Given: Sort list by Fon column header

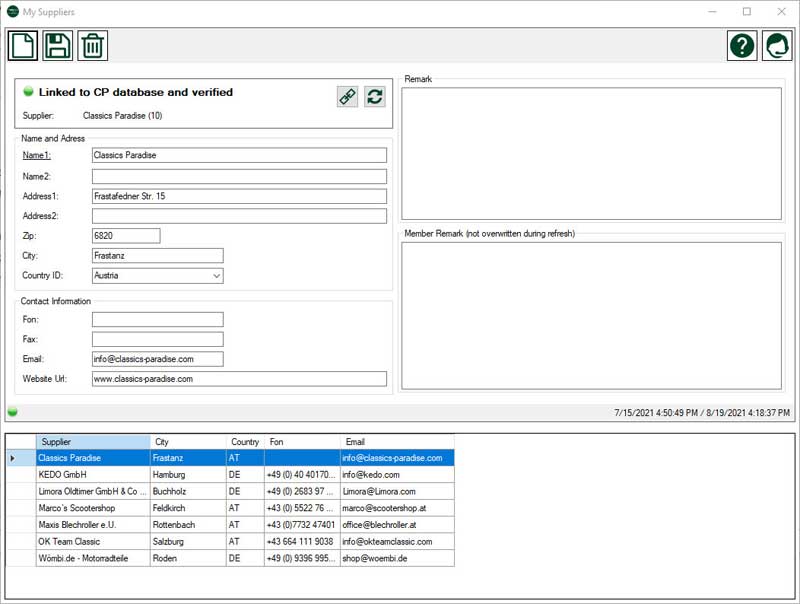Looking at the screenshot, I should [x=303, y=442].
